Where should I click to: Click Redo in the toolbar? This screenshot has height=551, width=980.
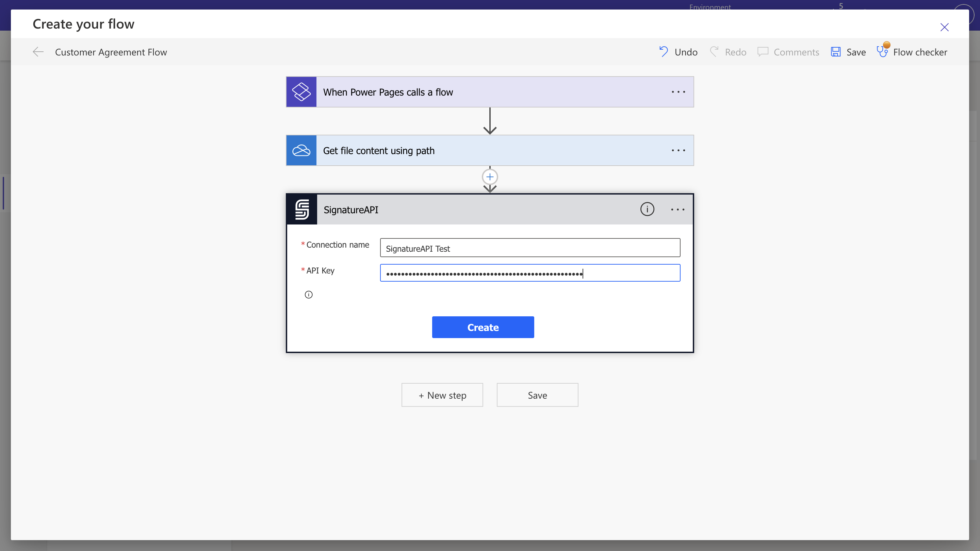click(x=728, y=52)
